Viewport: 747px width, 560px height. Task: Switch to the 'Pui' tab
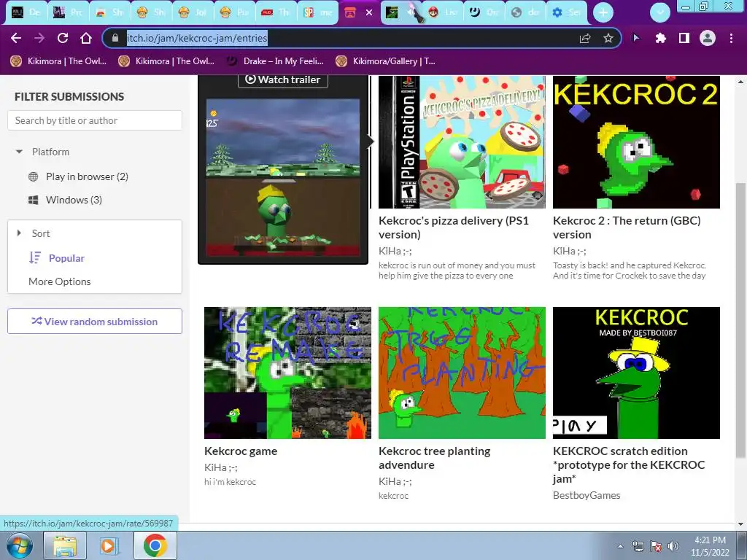234,13
